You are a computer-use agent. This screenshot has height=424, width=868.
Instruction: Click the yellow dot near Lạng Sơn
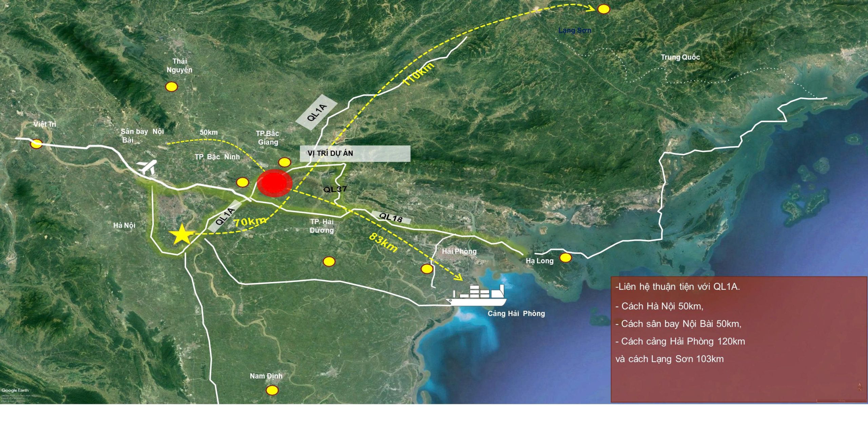coord(604,9)
